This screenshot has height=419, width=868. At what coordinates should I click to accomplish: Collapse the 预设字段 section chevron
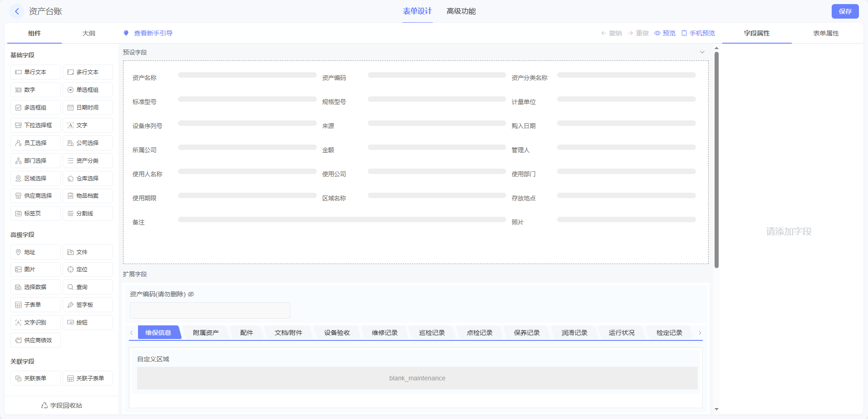click(x=702, y=52)
